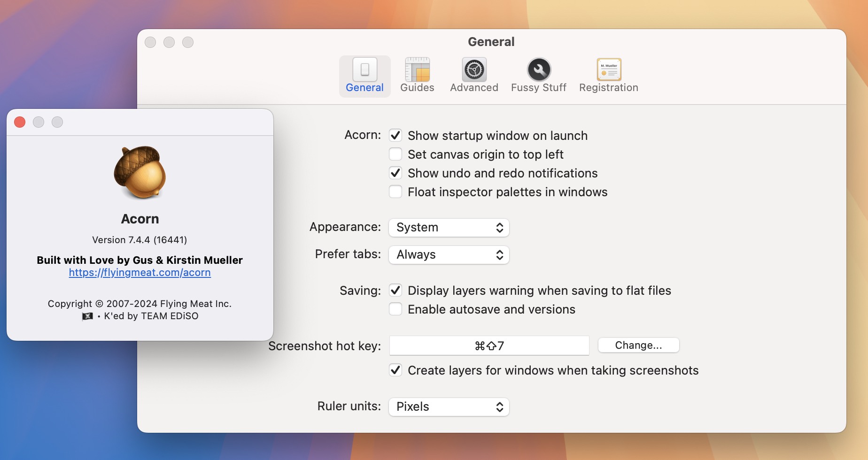Click the Change... hot key button

coord(638,345)
